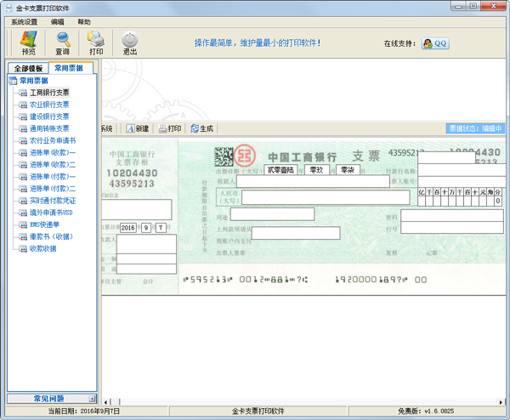This screenshot has height=420, width=510.
Task: Select 进账单(付款)一 template
Action: pyautogui.click(x=53, y=177)
